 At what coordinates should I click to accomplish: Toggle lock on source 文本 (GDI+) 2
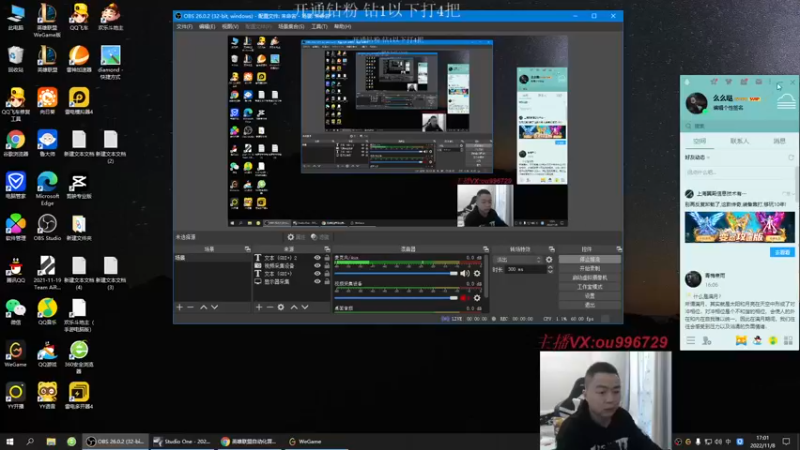click(x=327, y=258)
